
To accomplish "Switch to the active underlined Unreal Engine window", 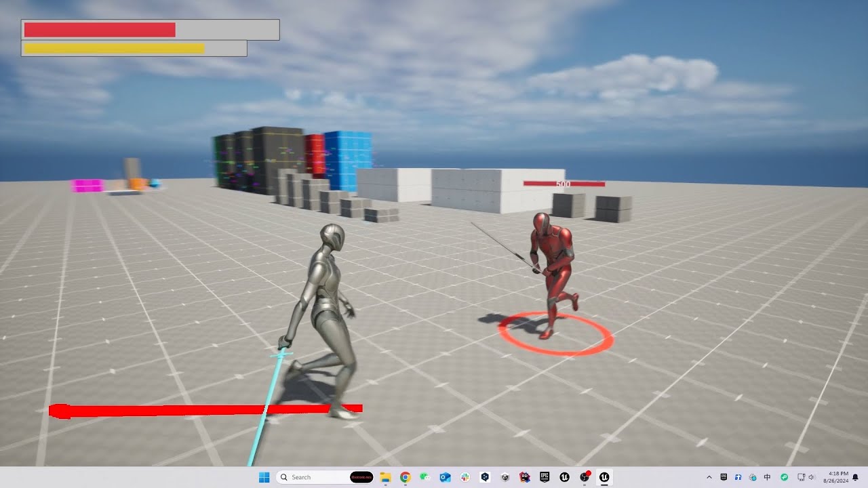I will coord(604,477).
